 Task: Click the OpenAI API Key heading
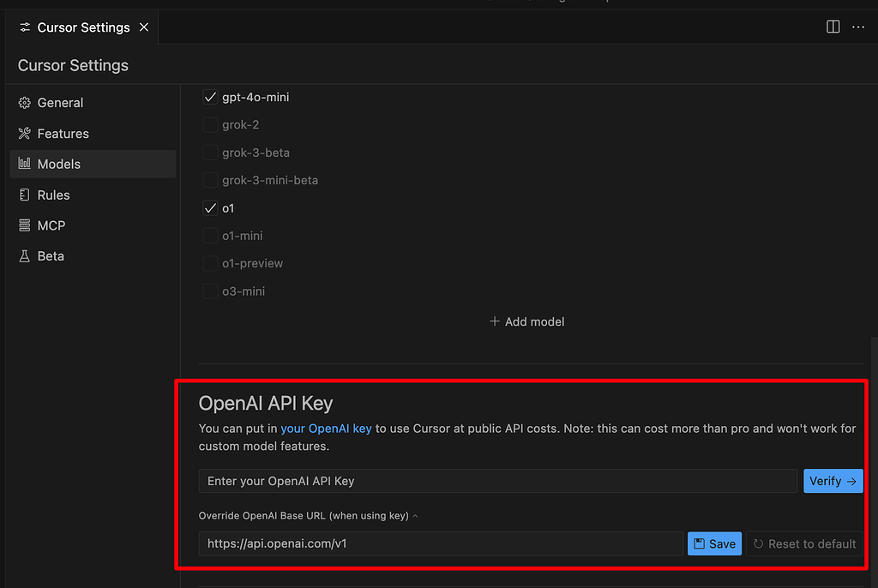pyautogui.click(x=266, y=403)
